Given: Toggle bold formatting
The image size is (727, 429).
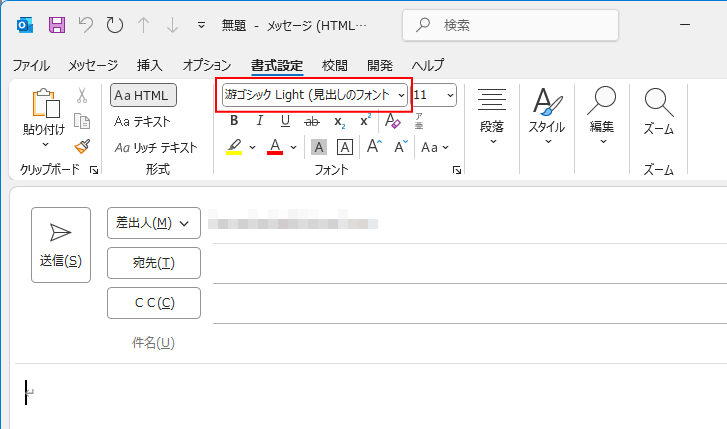Looking at the screenshot, I should point(234,121).
